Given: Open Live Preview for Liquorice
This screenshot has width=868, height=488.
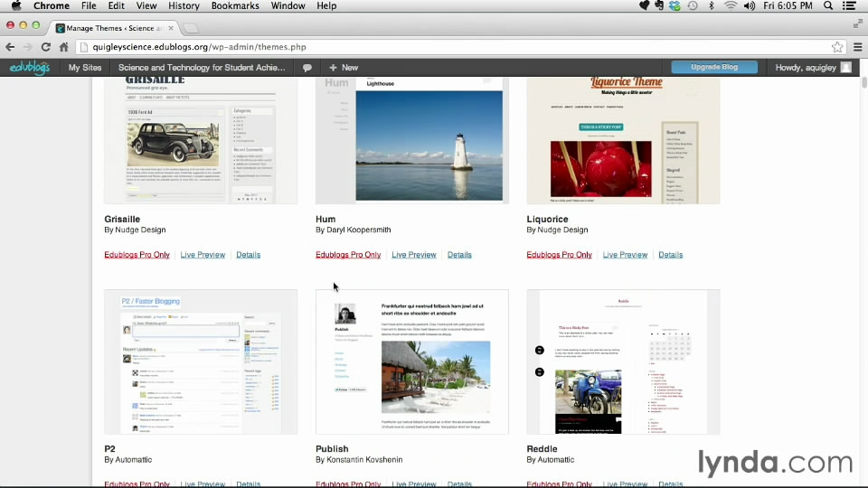Looking at the screenshot, I should point(625,255).
